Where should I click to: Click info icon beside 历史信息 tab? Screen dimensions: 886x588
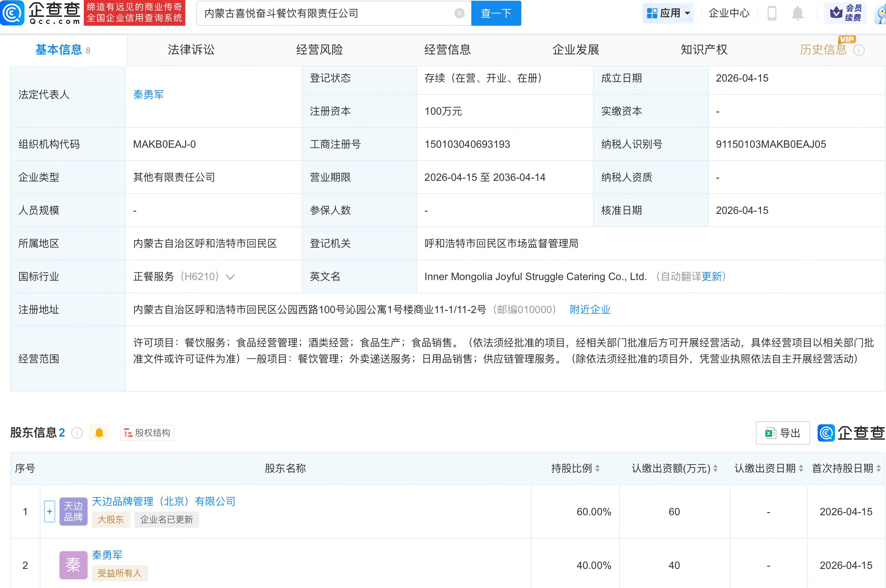tap(859, 50)
